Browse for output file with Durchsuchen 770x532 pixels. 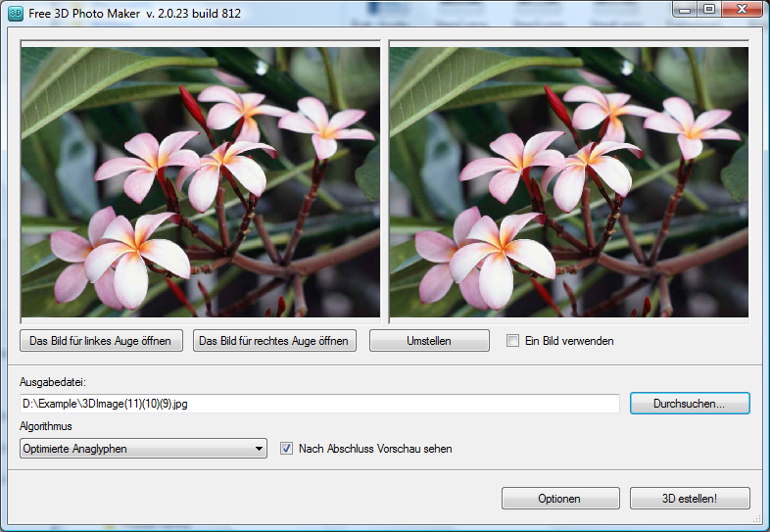690,404
